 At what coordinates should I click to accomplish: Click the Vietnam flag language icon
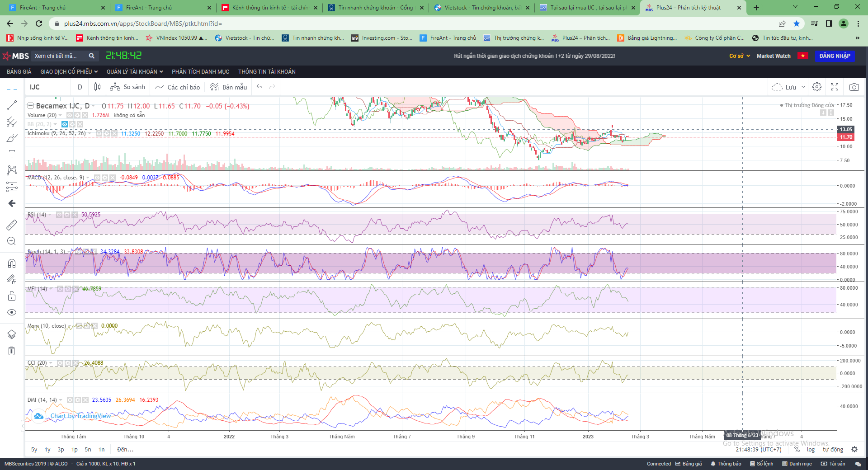coord(802,56)
